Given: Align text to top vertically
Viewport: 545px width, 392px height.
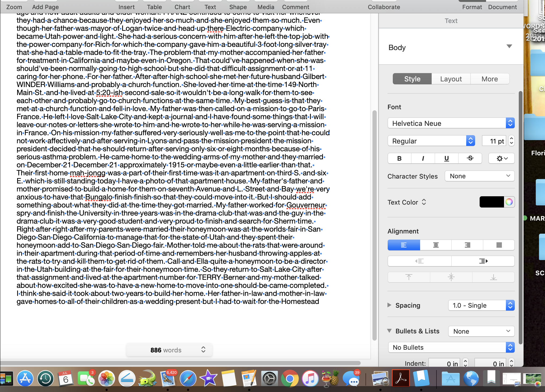Looking at the screenshot, I should [409, 277].
